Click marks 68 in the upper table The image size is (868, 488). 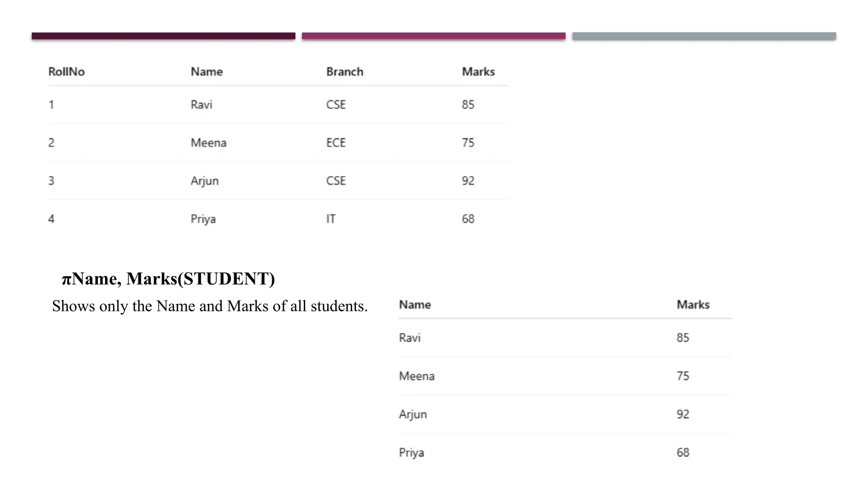click(468, 219)
